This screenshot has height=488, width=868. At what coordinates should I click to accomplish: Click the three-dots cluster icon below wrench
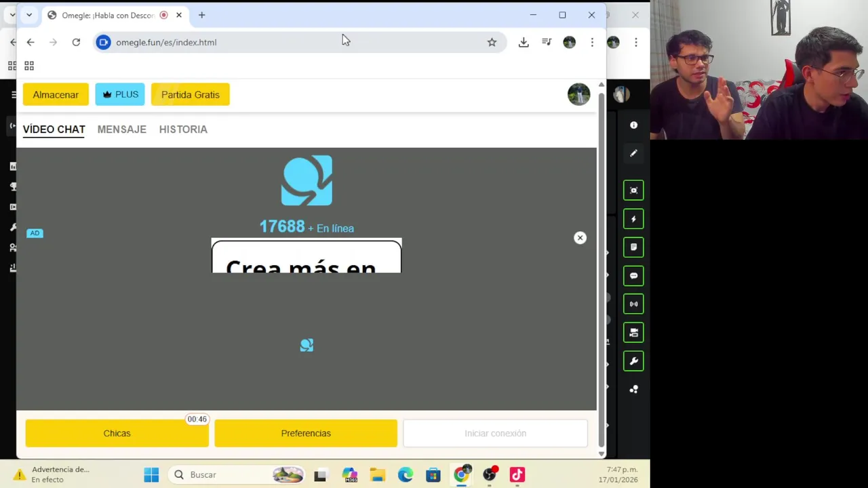point(633,390)
